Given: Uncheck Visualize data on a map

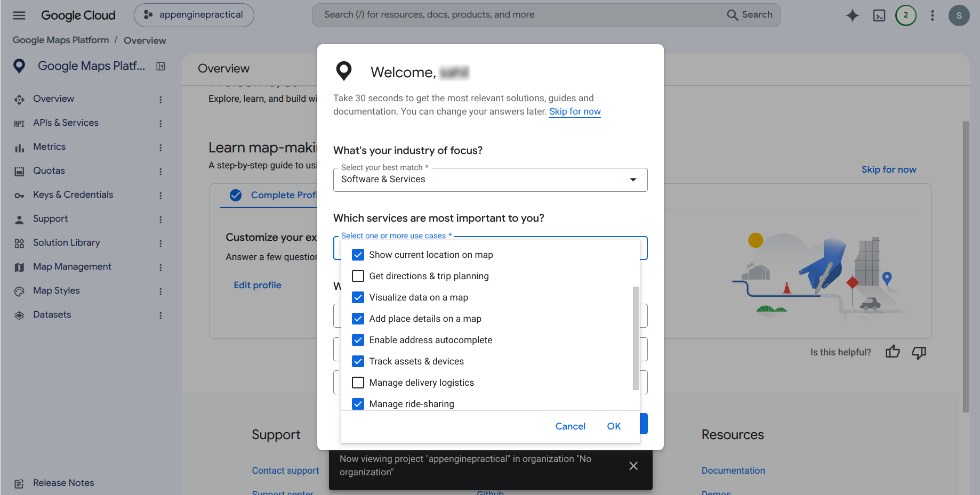Looking at the screenshot, I should click(x=358, y=297).
